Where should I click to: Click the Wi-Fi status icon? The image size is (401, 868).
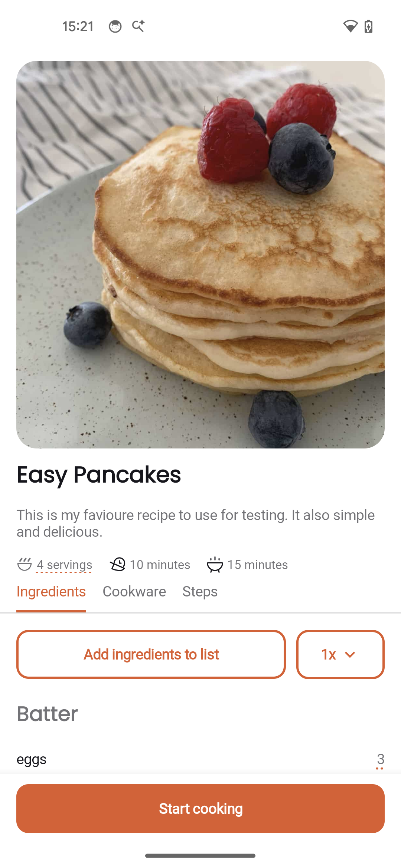350,26
